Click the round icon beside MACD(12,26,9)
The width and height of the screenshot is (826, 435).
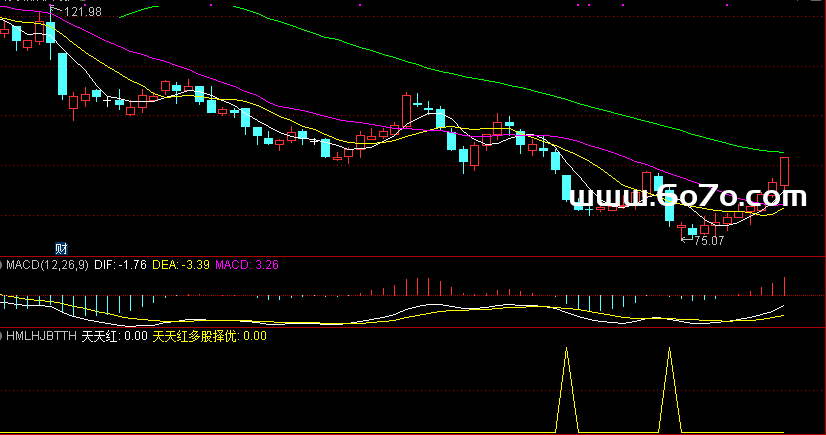pyautogui.click(x=3, y=265)
